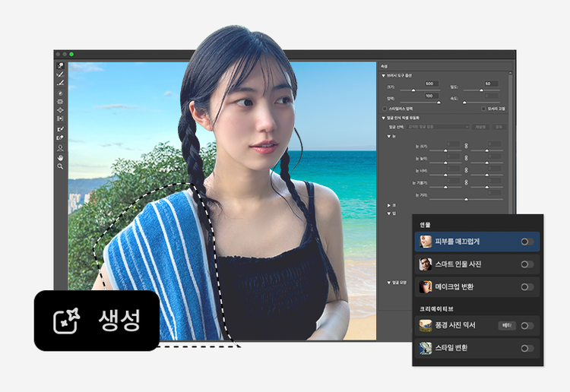Image resolution: width=570 pixels, height=392 pixels.
Task: Click the brush 크기 slider handle
Action: click(x=413, y=90)
